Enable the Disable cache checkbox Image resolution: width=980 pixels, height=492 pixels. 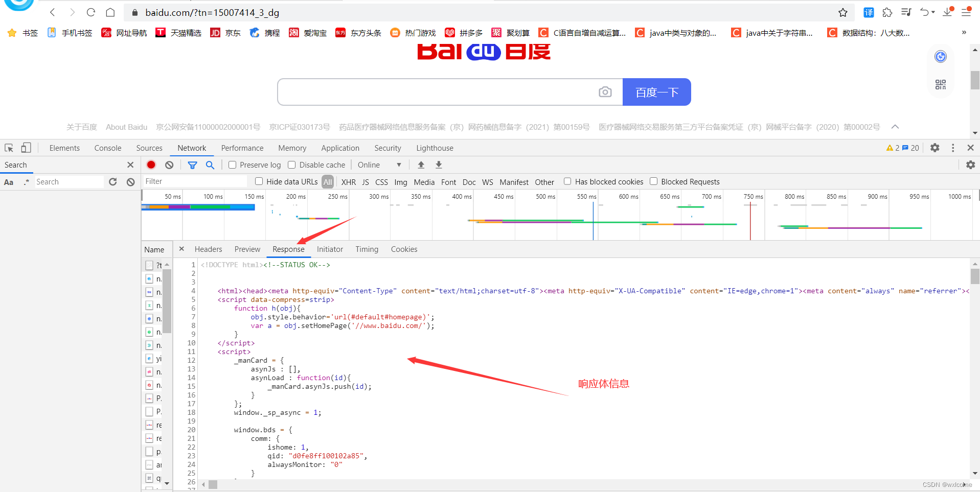292,165
